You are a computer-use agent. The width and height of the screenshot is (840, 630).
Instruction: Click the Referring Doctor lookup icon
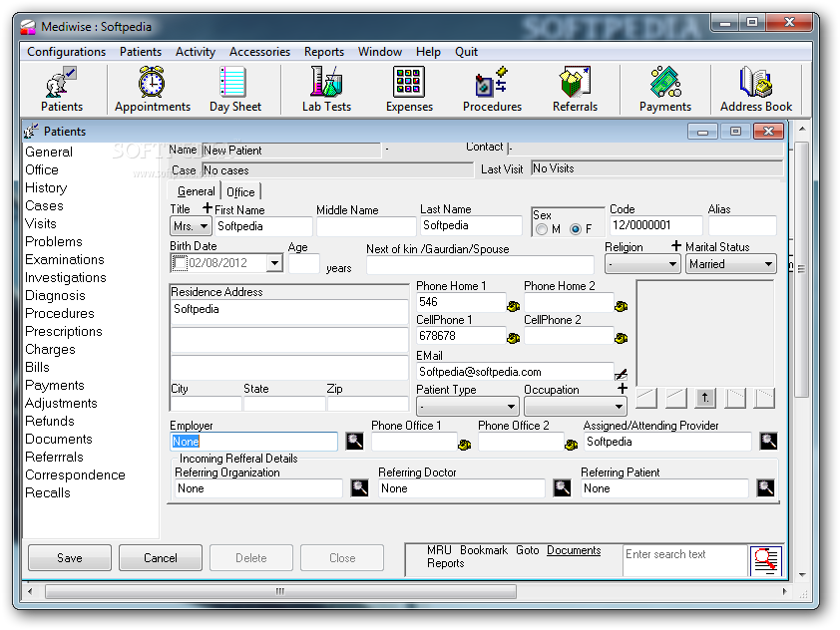click(x=562, y=487)
